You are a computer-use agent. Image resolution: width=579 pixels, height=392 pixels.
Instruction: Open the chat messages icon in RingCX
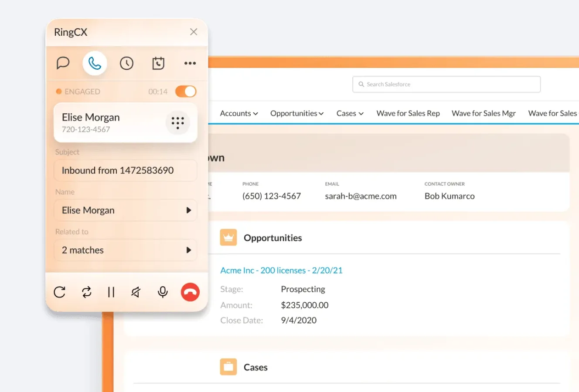pyautogui.click(x=63, y=63)
